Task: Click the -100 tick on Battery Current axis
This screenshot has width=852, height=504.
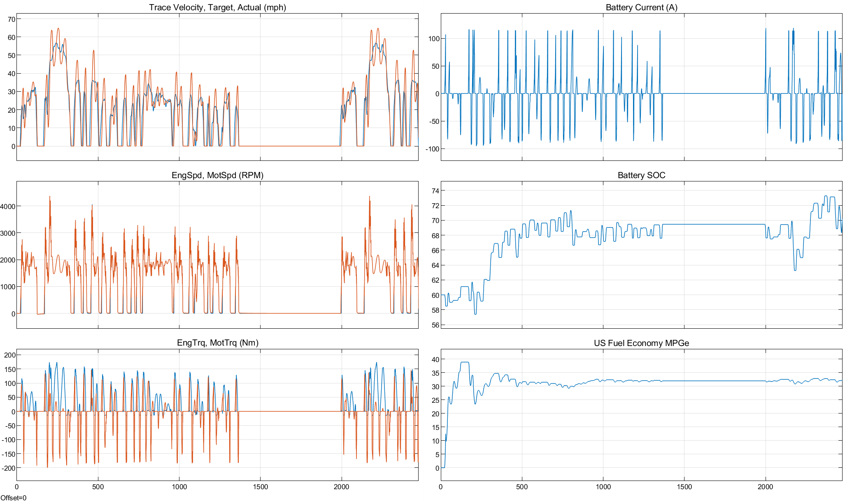Action: 432,149
